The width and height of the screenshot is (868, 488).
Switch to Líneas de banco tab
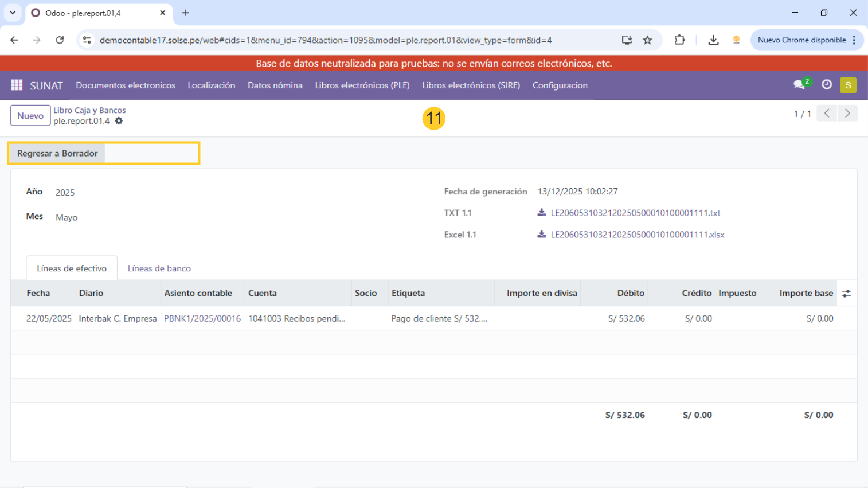tap(159, 268)
